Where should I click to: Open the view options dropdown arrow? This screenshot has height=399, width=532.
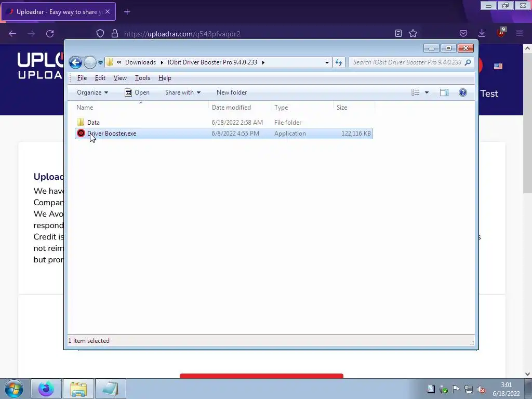(427, 92)
